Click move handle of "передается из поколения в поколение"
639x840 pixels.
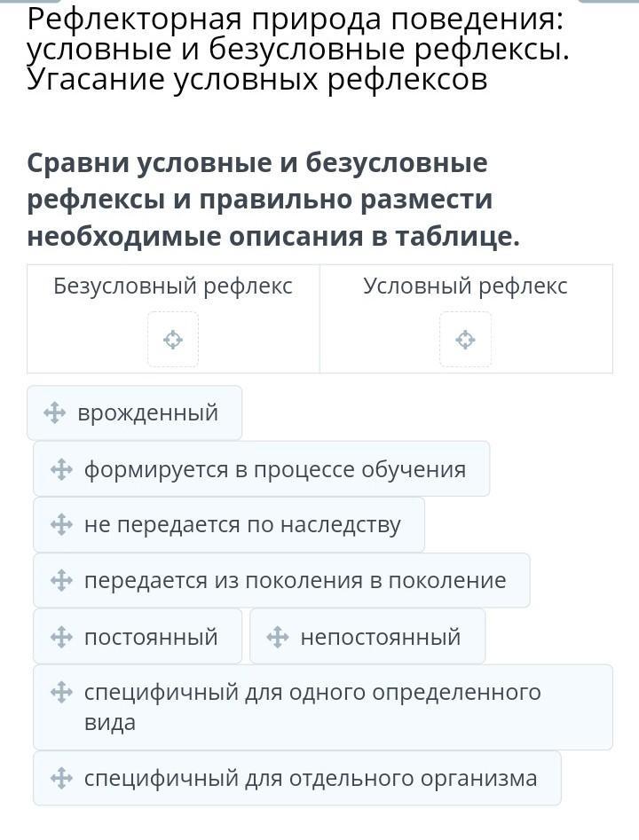[x=61, y=581]
